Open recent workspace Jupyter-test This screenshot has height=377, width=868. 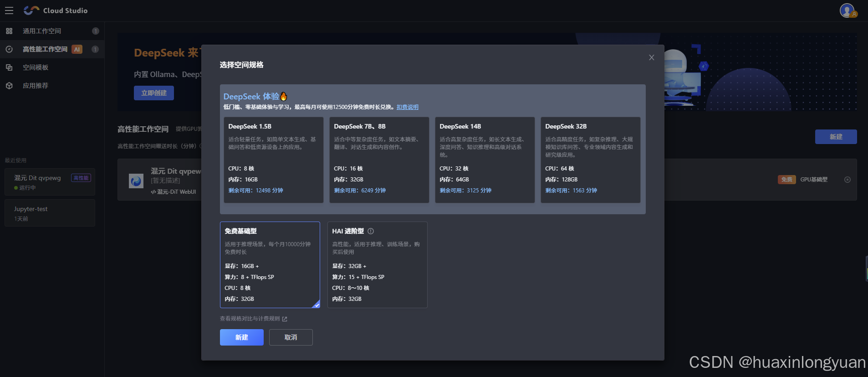click(50, 213)
